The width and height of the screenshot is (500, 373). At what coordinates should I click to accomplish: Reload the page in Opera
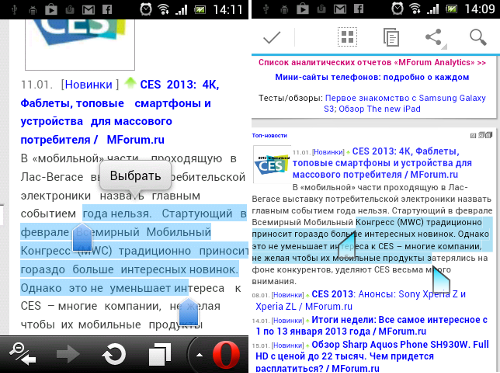tap(114, 354)
